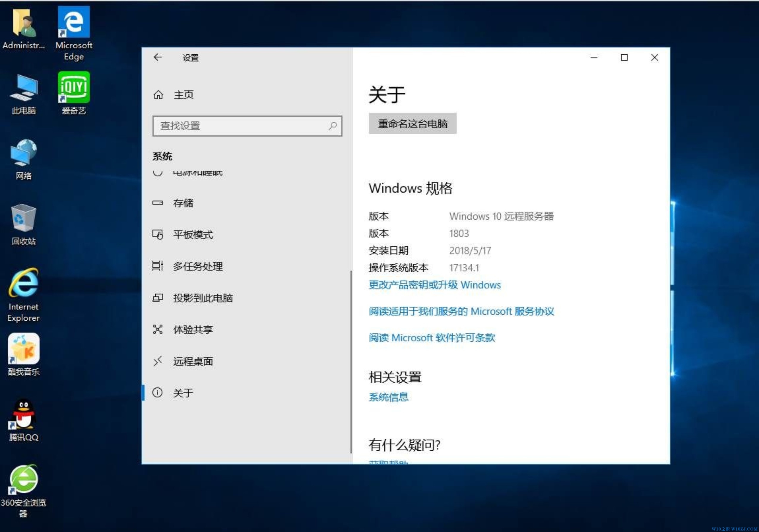Launch Microsoft Edge from desktop
Viewport: 759px width, 532px height.
pyautogui.click(x=74, y=33)
